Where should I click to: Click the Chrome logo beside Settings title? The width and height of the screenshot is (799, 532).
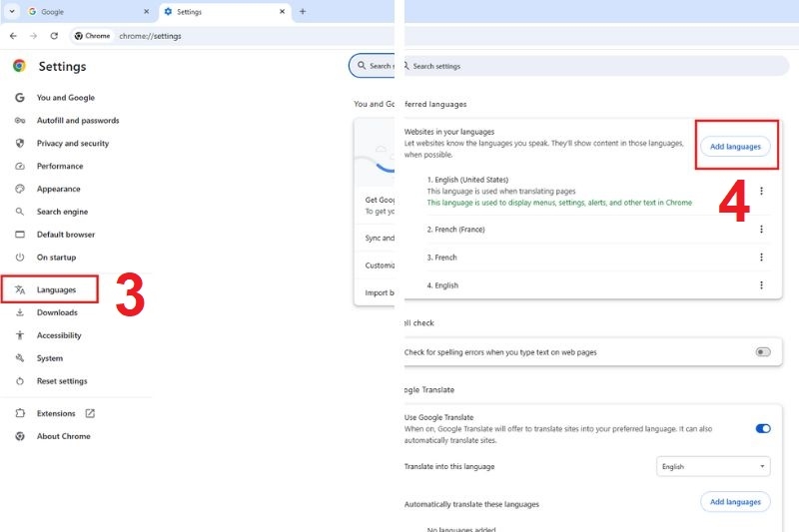[19, 66]
